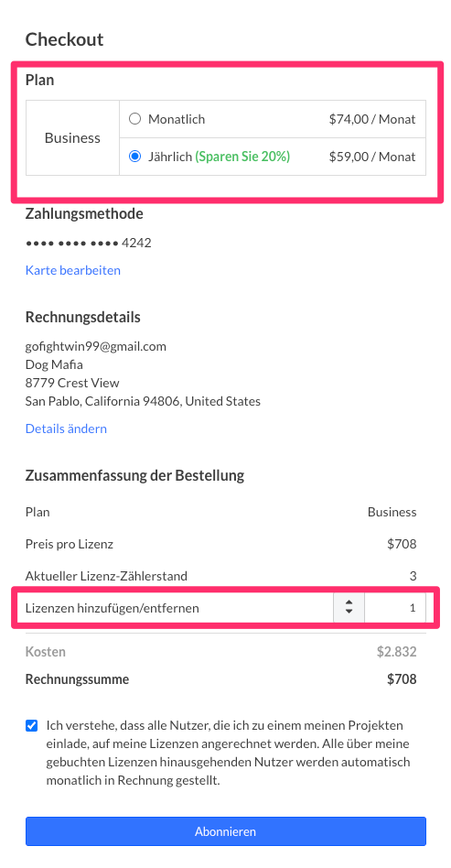Click the license stepper up arrow

point(349,603)
